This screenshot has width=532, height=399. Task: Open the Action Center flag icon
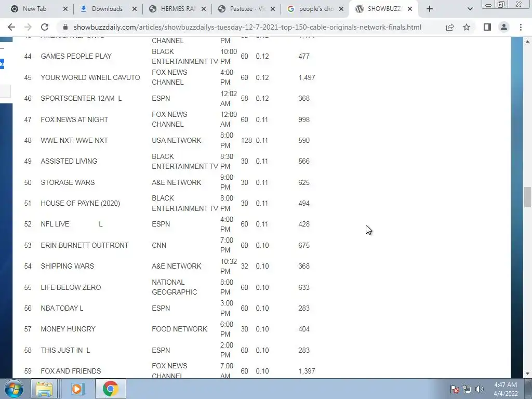pyautogui.click(x=454, y=389)
